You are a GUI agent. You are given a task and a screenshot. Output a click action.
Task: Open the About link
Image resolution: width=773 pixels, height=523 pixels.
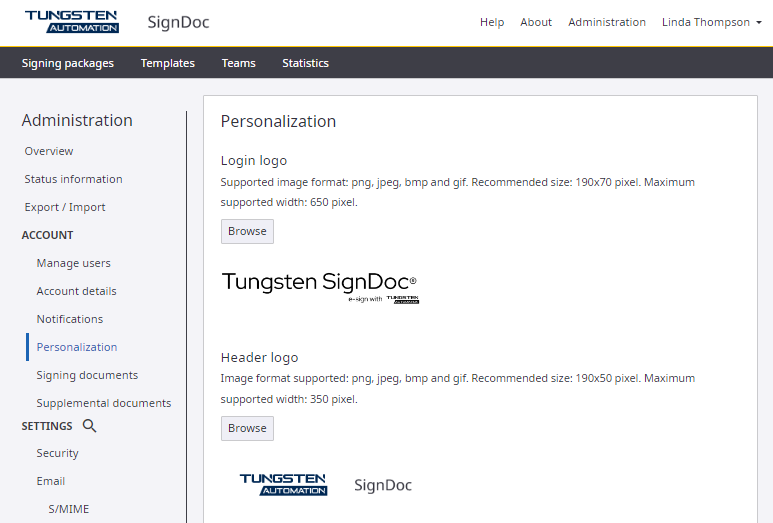(x=536, y=22)
